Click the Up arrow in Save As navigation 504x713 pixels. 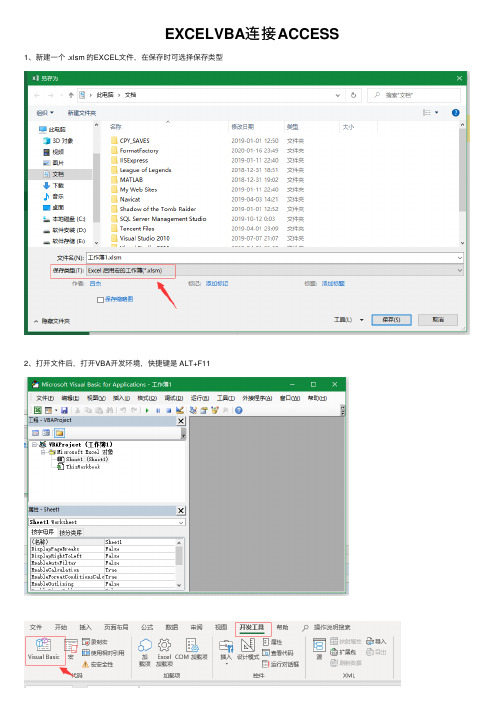pyautogui.click(x=71, y=95)
